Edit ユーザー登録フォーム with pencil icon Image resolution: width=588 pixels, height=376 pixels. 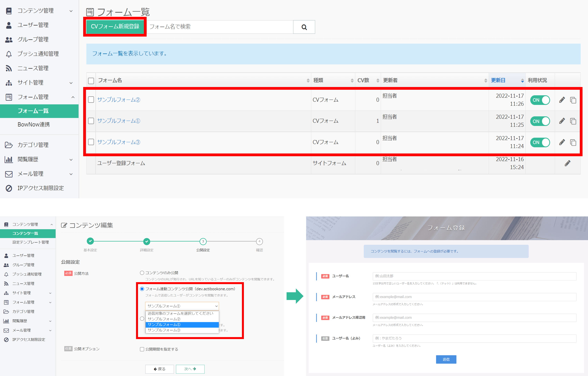click(x=567, y=163)
